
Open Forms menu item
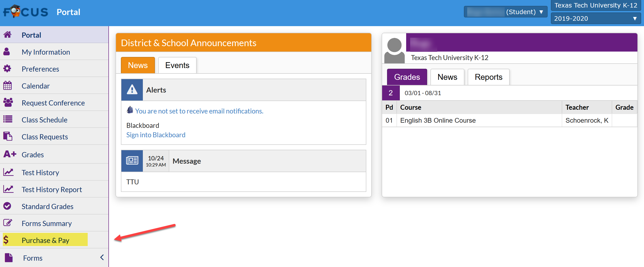[x=54, y=258]
